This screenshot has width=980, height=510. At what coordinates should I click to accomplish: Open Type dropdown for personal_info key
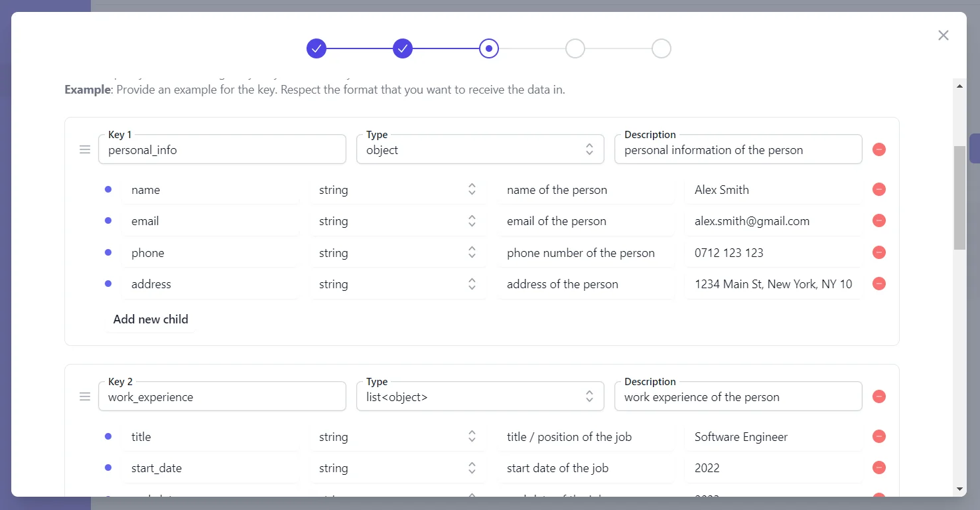[480, 150]
